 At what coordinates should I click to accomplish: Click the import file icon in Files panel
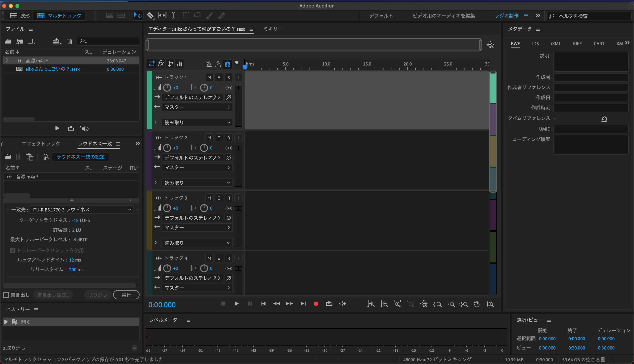pos(20,41)
